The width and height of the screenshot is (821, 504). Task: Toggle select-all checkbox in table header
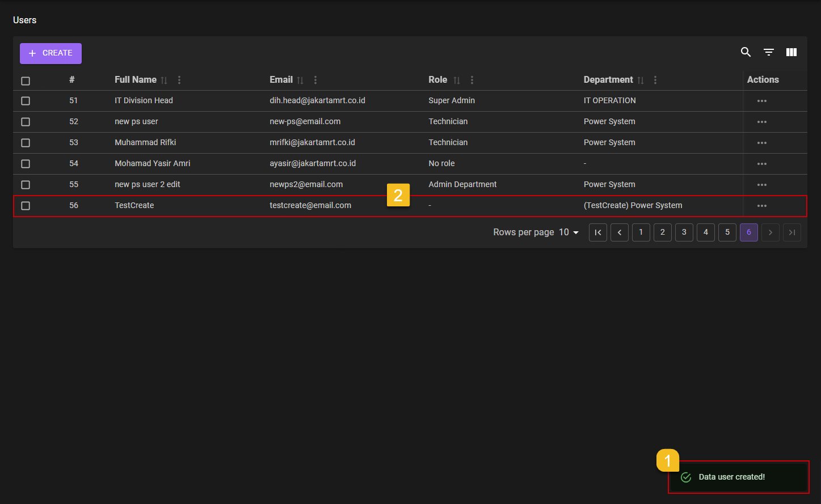pos(26,81)
